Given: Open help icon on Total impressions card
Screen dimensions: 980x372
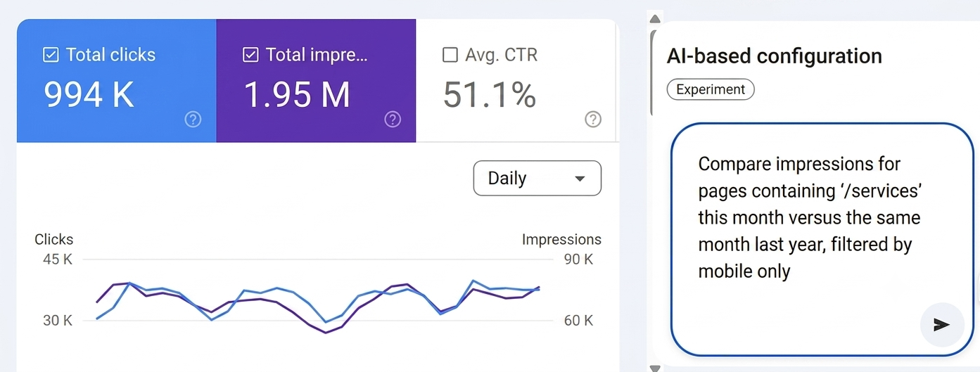Looking at the screenshot, I should (393, 120).
